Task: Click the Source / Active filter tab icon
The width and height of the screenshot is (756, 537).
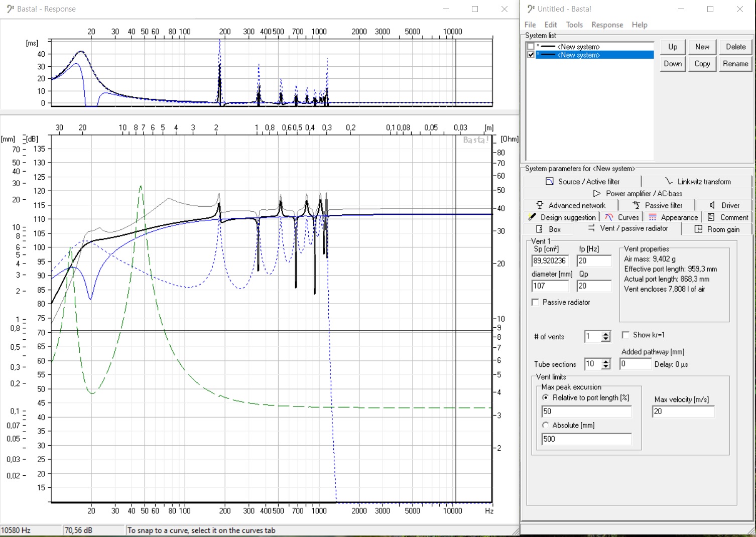Action: pos(550,181)
